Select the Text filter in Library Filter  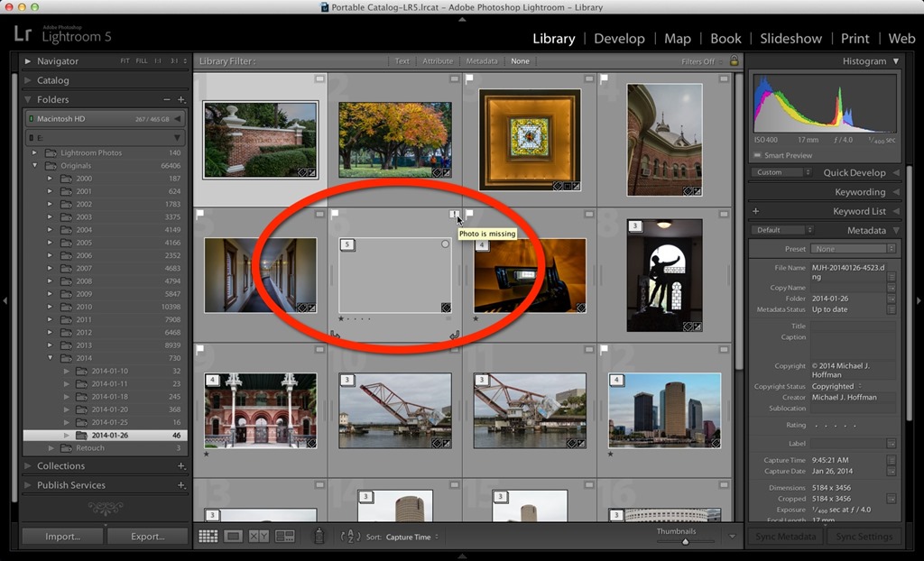point(402,61)
